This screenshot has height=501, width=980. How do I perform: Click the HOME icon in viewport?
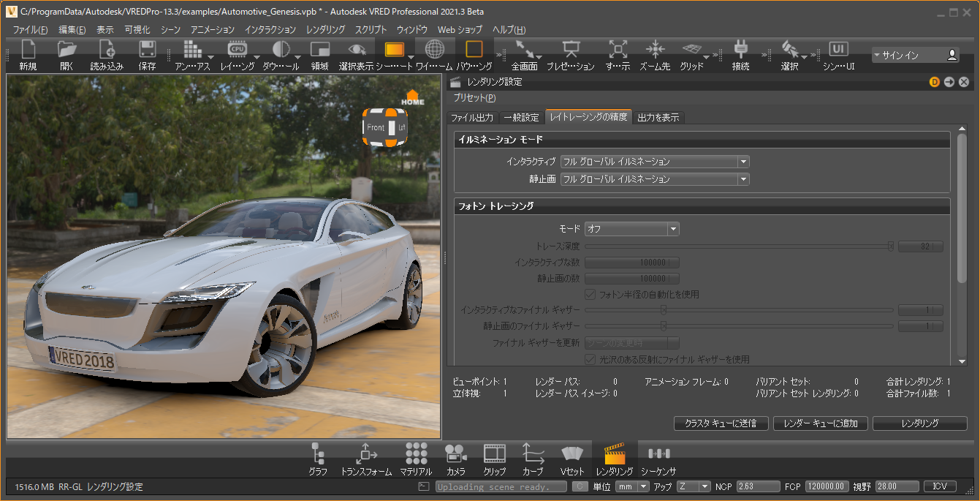(412, 97)
